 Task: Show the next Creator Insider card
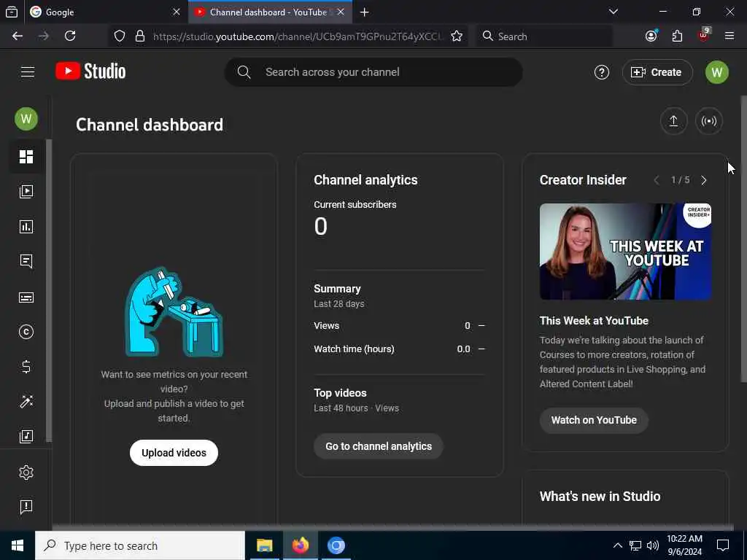pos(704,180)
